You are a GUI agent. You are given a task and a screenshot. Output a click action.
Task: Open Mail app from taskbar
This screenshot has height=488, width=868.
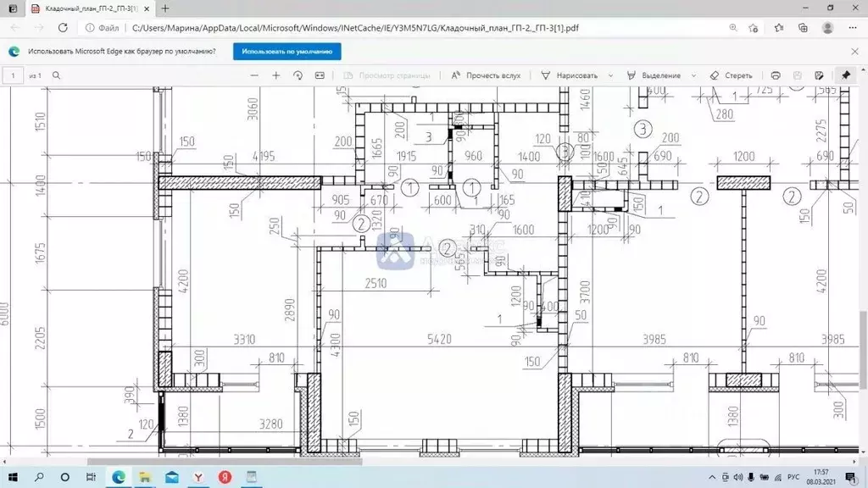pyautogui.click(x=171, y=477)
